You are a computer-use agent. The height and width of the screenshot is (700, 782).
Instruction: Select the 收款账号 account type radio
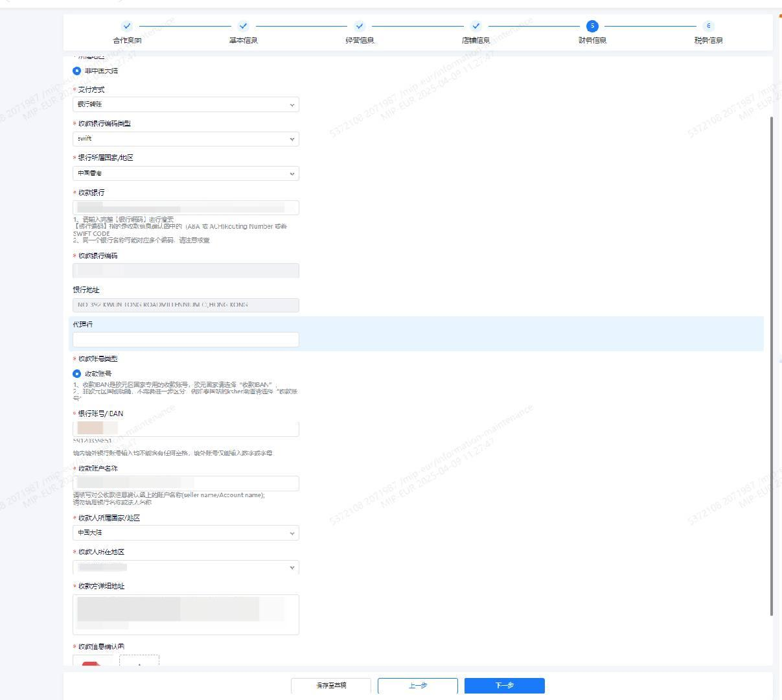point(77,374)
